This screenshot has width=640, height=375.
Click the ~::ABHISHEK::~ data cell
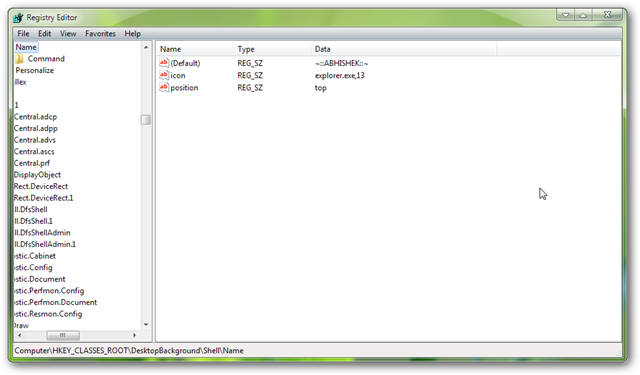[x=341, y=63]
